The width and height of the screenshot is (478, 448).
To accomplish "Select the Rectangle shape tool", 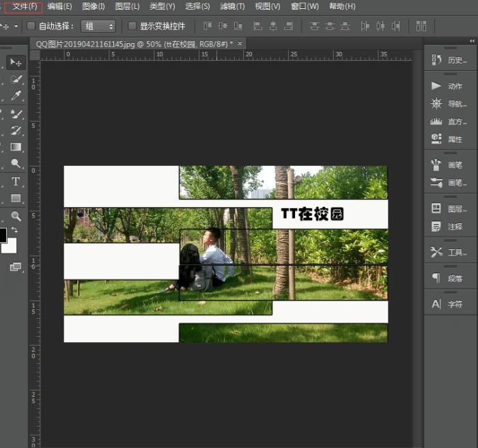I will coord(16,198).
